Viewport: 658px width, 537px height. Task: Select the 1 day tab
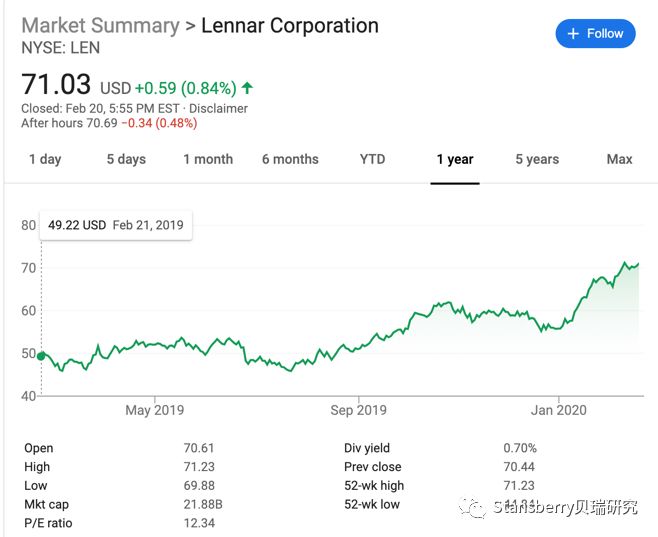[45, 159]
